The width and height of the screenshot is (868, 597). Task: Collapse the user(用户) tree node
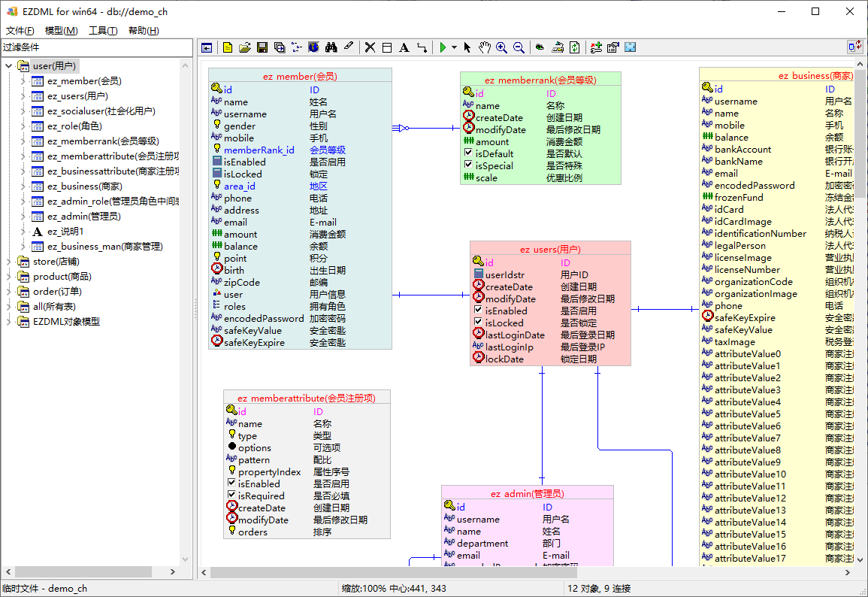pos(8,66)
